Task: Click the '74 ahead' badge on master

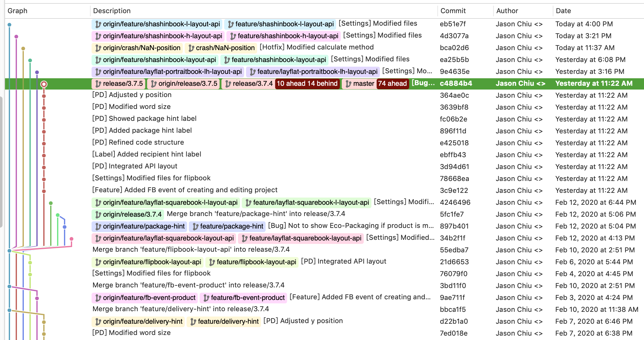Action: [392, 84]
